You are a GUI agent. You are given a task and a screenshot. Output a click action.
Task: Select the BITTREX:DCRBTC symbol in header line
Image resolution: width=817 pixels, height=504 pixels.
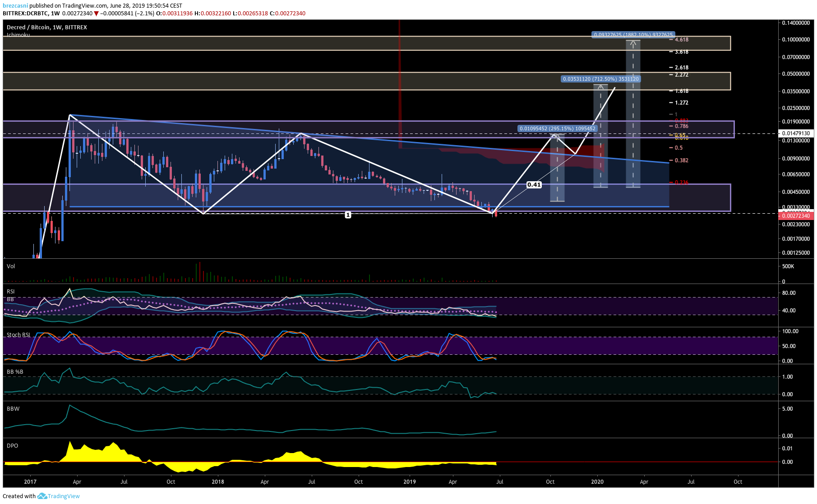pyautogui.click(x=26, y=14)
